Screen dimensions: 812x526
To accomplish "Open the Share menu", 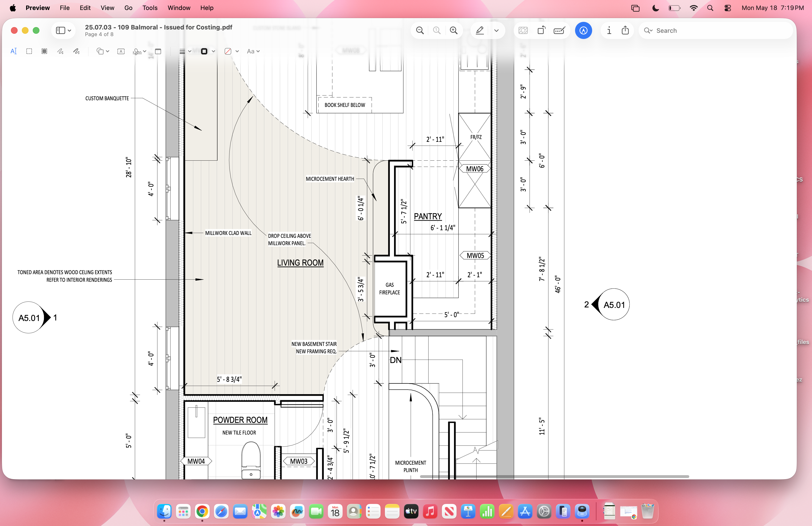I will [625, 30].
